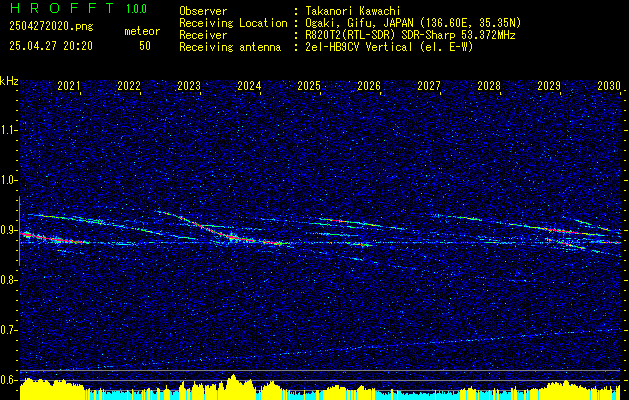This screenshot has height=400, width=629.
Task: Click the kHz axis unit label
Action: (9, 81)
